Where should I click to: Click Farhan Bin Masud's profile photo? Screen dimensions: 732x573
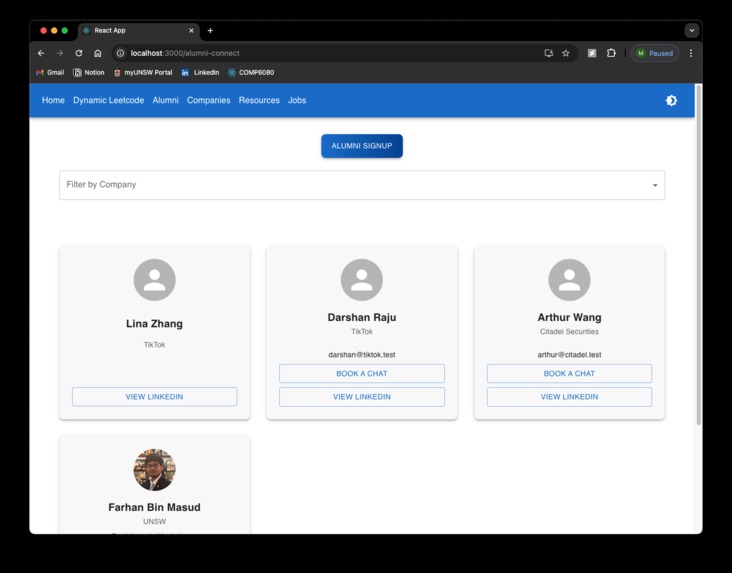point(155,470)
